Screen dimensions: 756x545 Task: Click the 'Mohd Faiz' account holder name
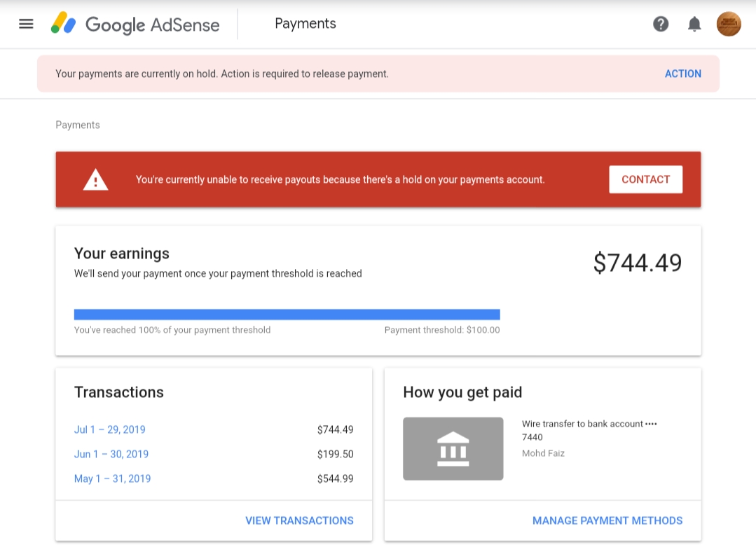543,453
